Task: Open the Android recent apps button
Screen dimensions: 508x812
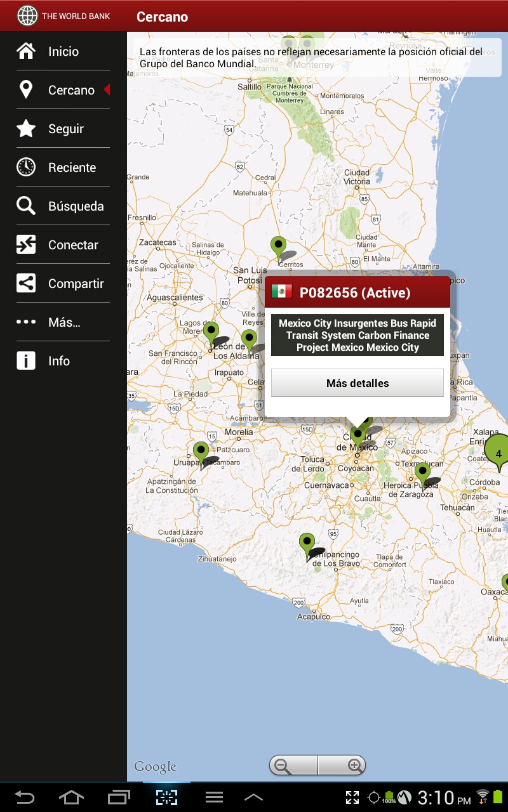Action: (119, 797)
